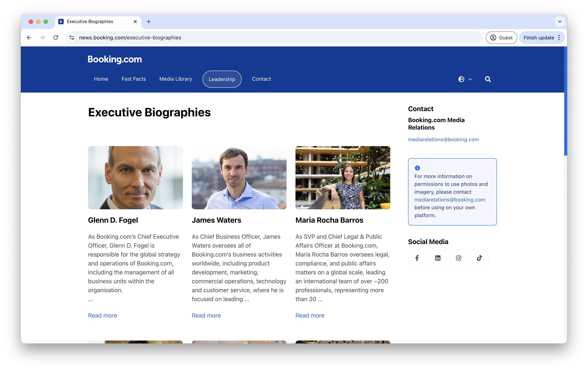Click the James Waters photo
Screen dimensions: 588x371
(239, 178)
